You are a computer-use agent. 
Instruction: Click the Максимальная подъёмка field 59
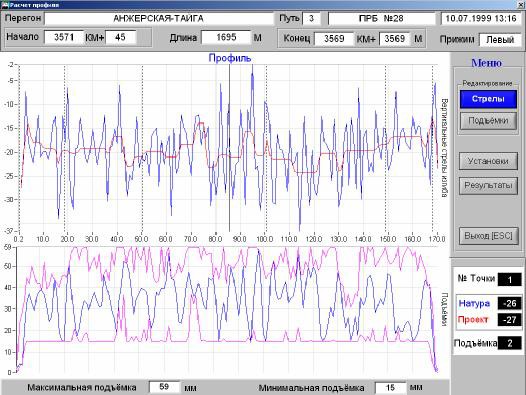tap(164, 387)
